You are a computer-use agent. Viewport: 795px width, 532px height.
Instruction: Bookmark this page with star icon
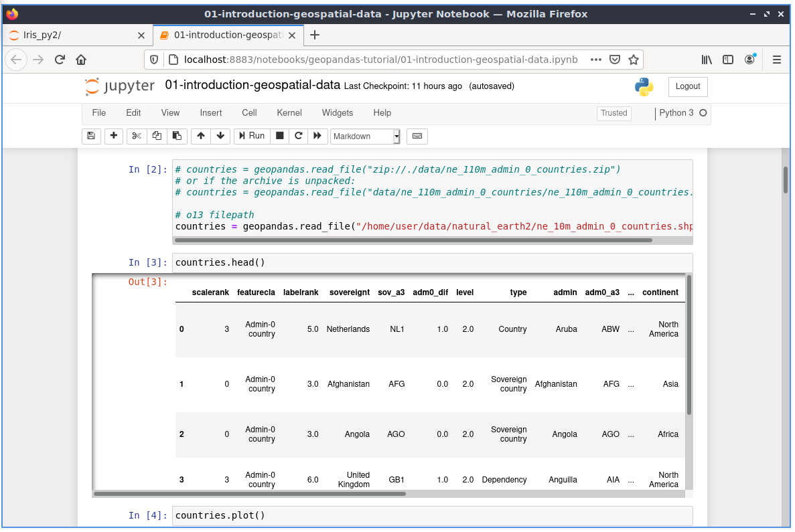635,60
